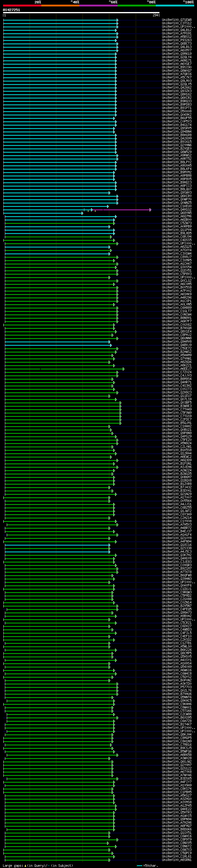Select hit UniRef100_A3ZHG0
This screenshot has width=197, height=868.
177,799
